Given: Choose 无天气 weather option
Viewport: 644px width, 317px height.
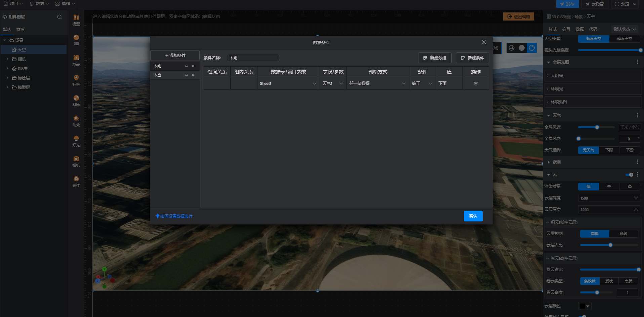Looking at the screenshot, I should click(x=588, y=150).
